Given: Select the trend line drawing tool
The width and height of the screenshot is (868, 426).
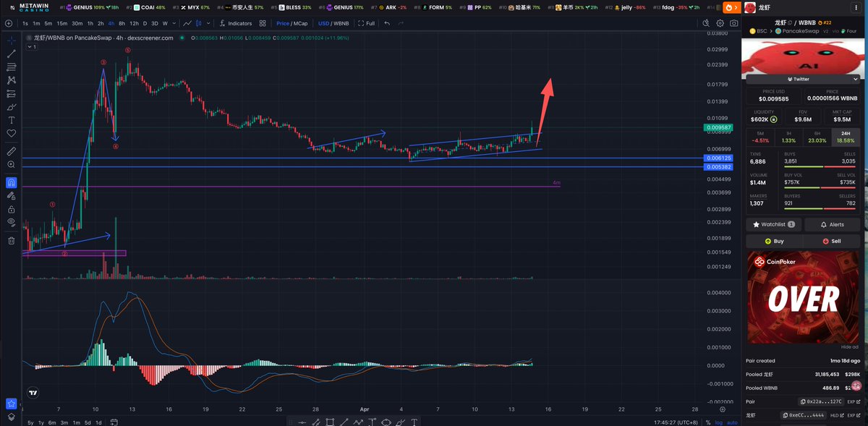Looking at the screenshot, I should 12,54.
